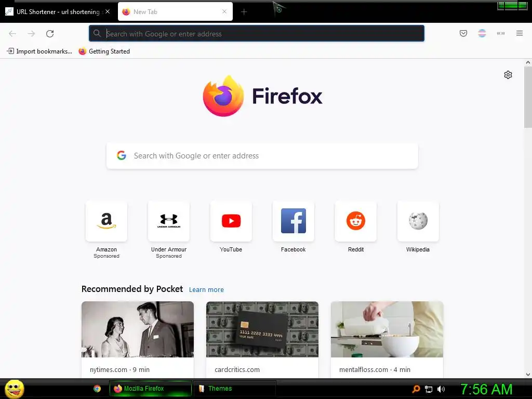Click the page scrollbar up arrow
The width and height of the screenshot is (532, 399).
tap(528, 62)
